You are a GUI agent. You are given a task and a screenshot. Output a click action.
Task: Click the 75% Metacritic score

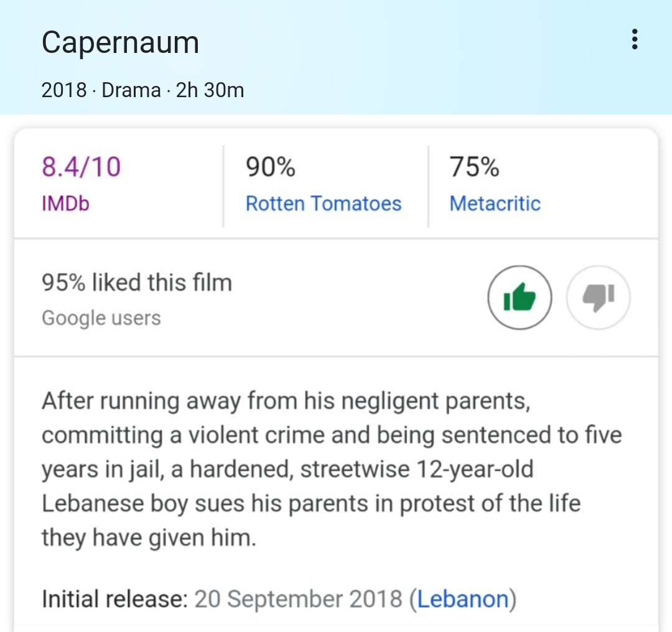coord(474,167)
